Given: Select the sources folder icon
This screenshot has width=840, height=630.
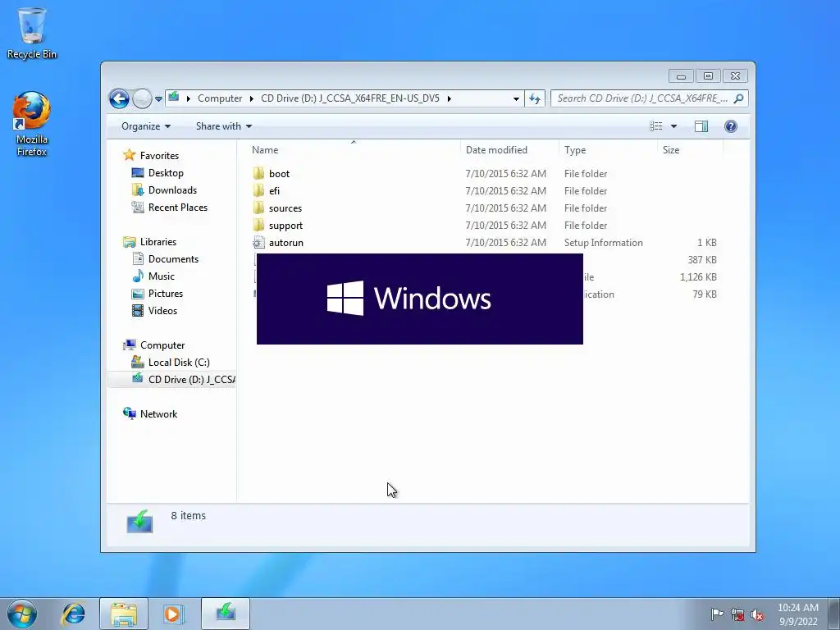Looking at the screenshot, I should 258,208.
